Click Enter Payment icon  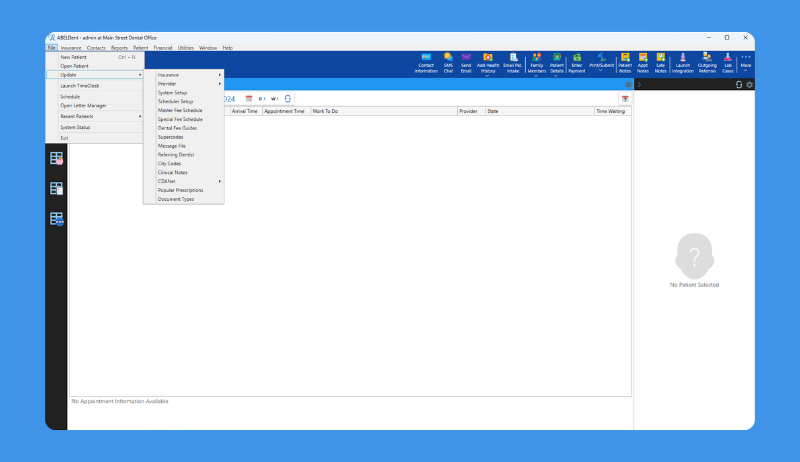coord(577,63)
